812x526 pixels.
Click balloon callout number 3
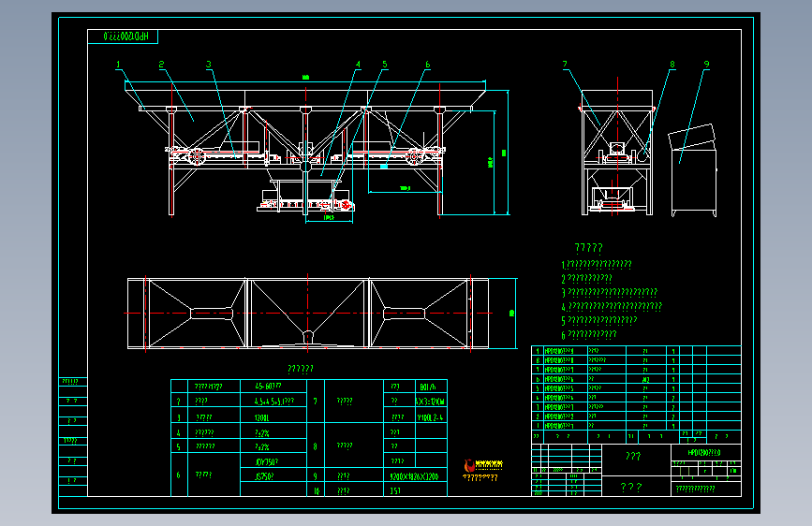pyautogui.click(x=209, y=65)
